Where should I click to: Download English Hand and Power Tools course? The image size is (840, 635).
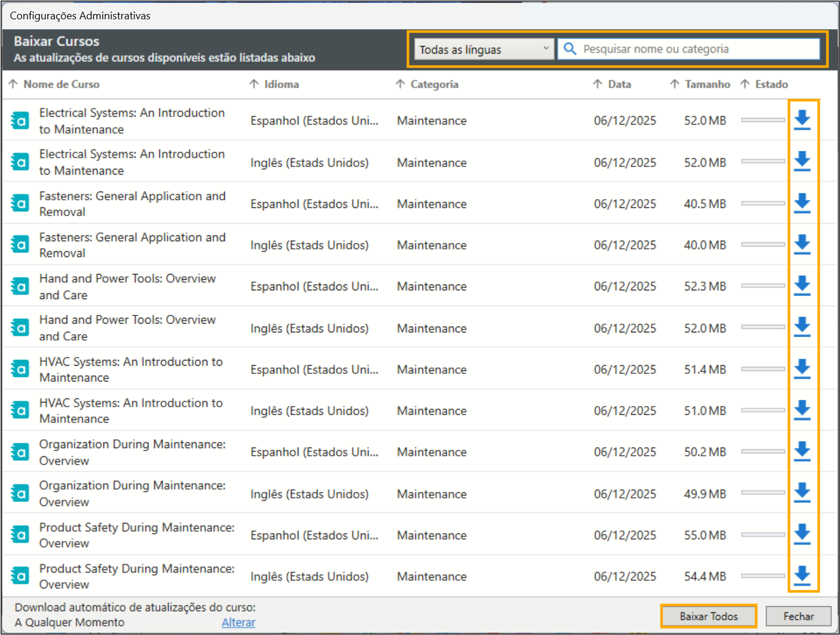click(x=802, y=327)
